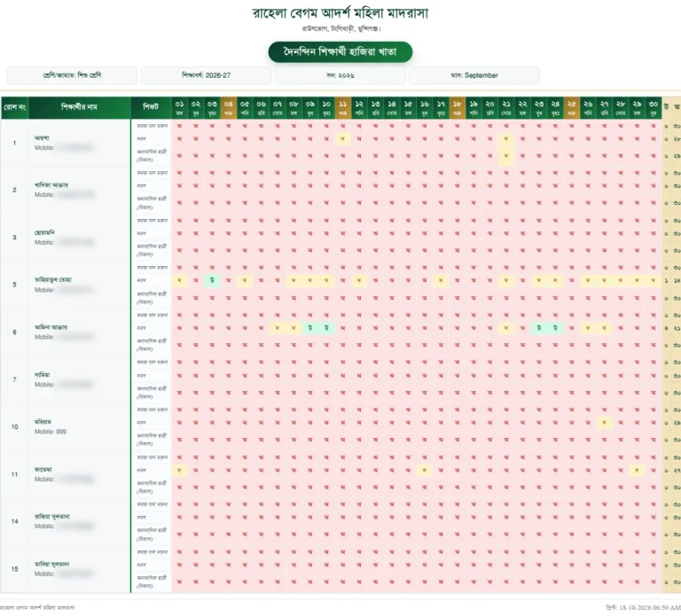Click the day ০৩ column header
Image resolution: width=681 pixels, height=616 pixels.
coord(212,107)
